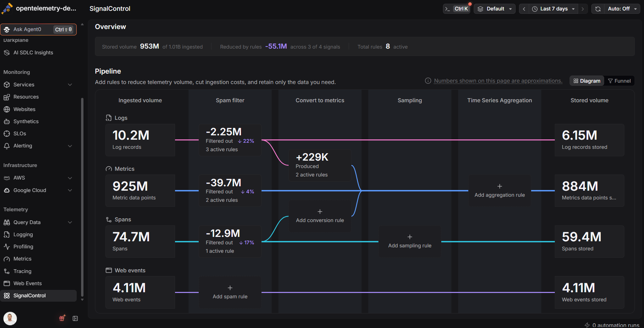The image size is (644, 328).
Task: Collapse the sidebar panel icon
Action: tap(75, 319)
